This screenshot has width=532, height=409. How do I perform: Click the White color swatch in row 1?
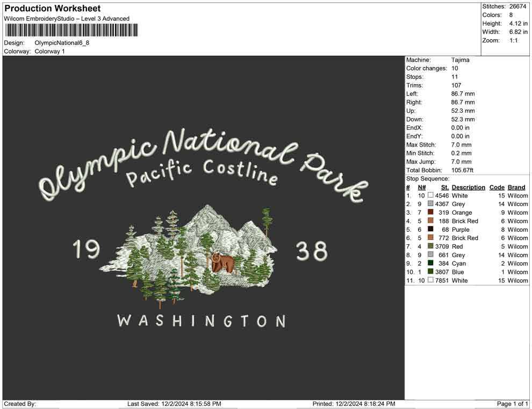coord(430,195)
